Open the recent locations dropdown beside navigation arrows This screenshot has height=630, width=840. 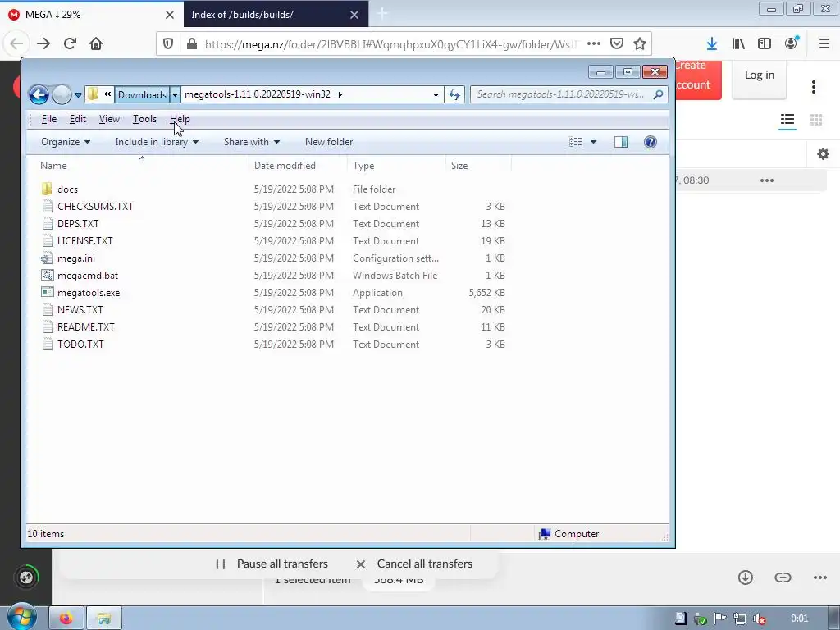78,95
